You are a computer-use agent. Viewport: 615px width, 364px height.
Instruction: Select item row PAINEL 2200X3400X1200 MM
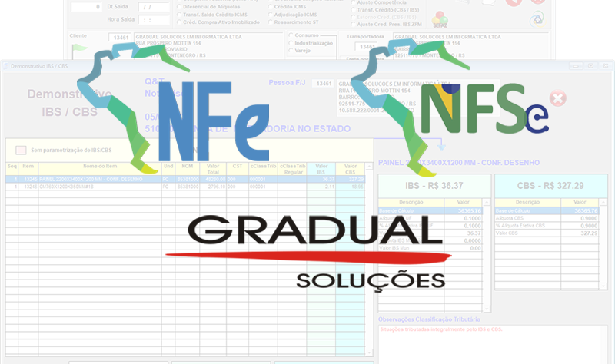tap(185, 180)
